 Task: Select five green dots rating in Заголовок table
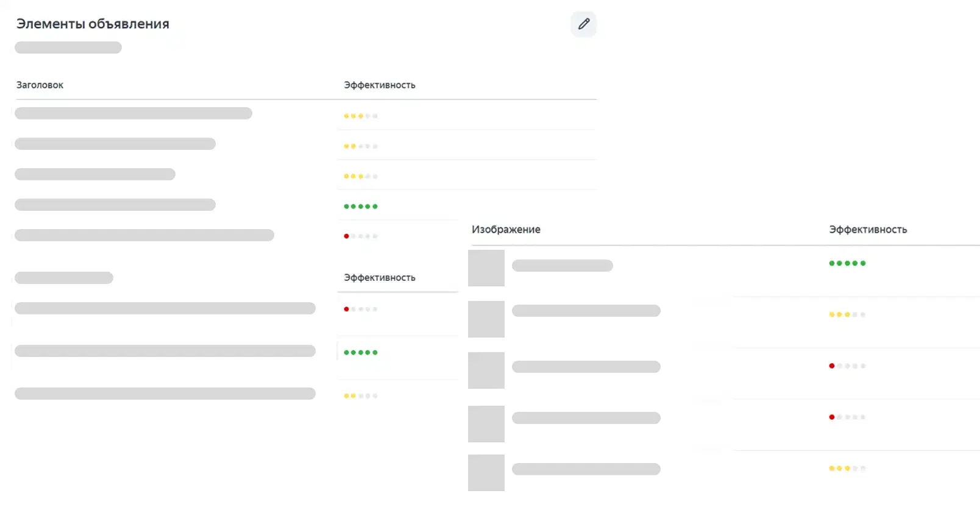(361, 207)
